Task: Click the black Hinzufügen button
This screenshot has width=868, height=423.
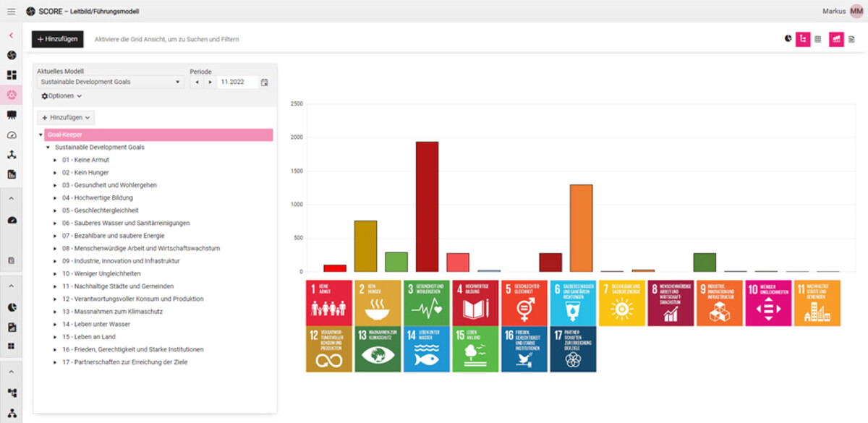Action: pos(58,39)
